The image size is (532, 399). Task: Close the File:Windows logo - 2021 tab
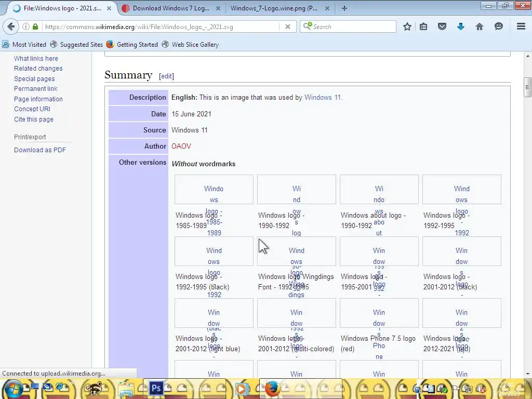(x=109, y=8)
